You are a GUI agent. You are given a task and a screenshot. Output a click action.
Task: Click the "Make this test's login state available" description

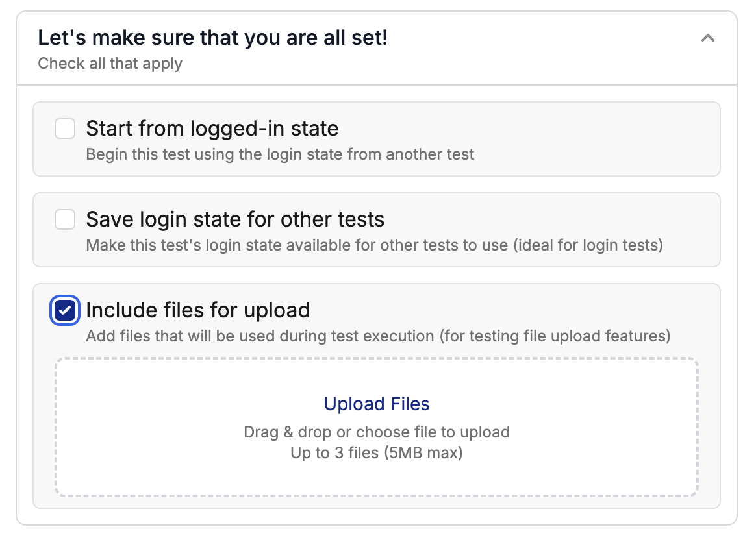tap(374, 246)
